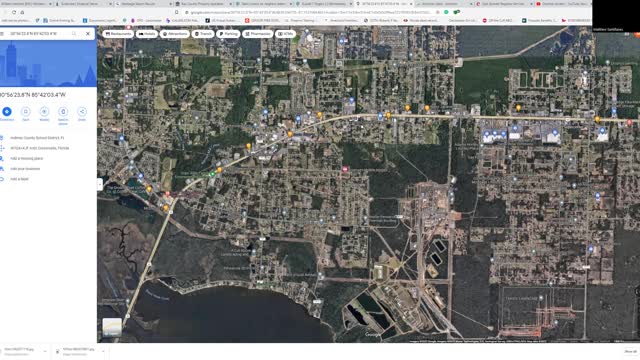The image size is (640, 360).
Task: Click the green marker on the highway
Action: click(x=212, y=174)
